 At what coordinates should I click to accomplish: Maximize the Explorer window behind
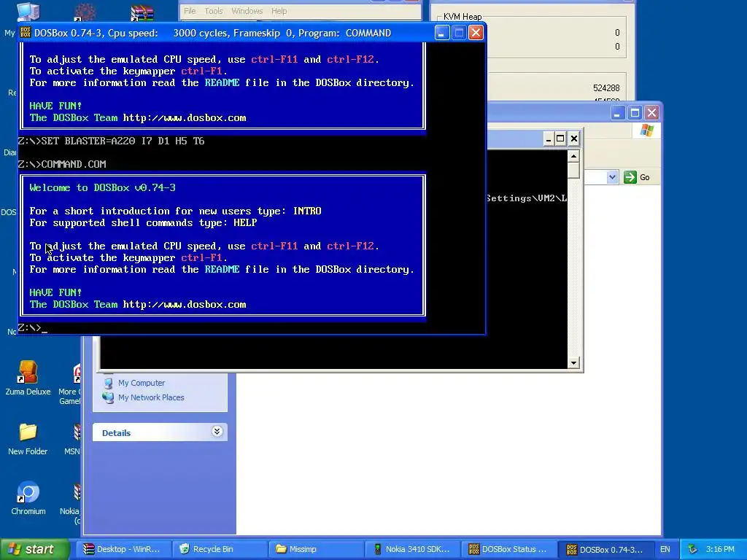635,113
